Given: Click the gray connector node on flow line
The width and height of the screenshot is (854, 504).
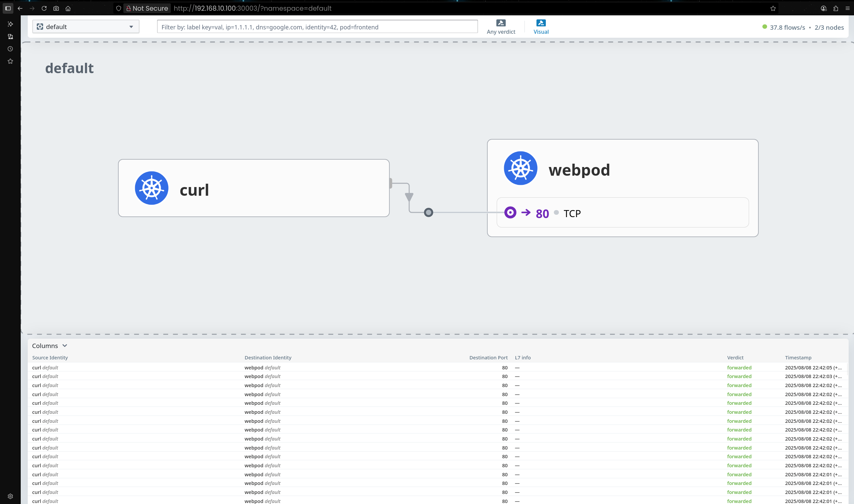Looking at the screenshot, I should (429, 213).
